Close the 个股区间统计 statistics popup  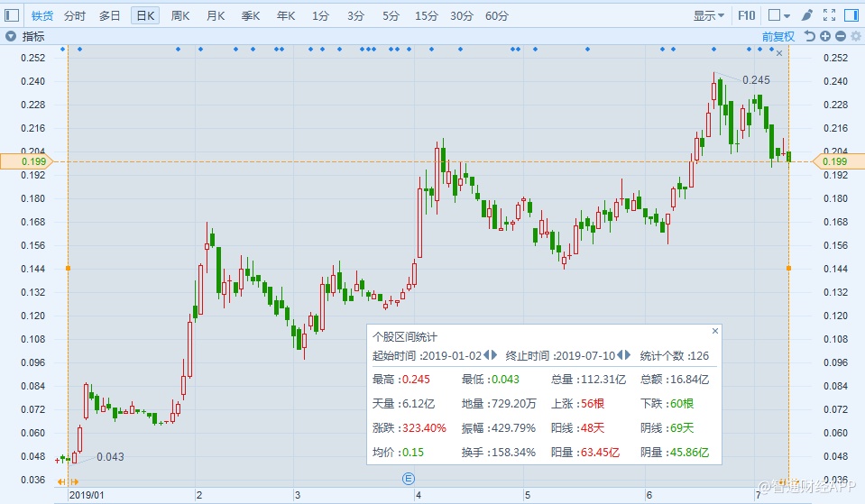715,331
